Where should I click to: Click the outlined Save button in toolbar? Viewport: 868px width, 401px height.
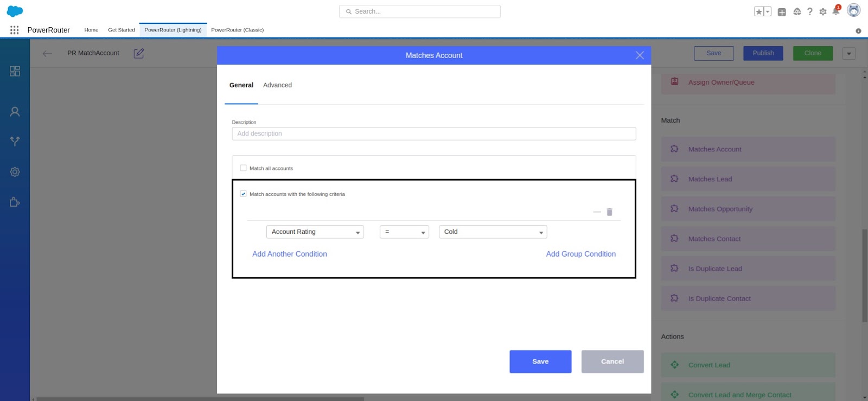point(714,53)
